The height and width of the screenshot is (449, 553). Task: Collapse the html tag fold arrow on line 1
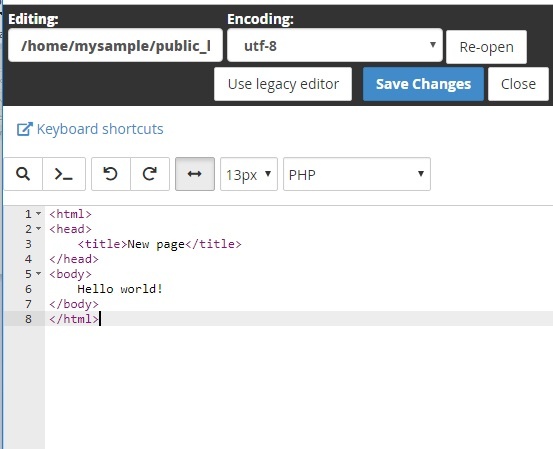tap(38, 214)
